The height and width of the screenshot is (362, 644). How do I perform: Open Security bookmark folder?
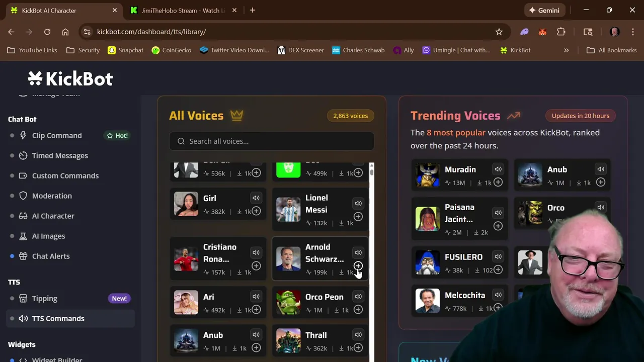coord(84,50)
